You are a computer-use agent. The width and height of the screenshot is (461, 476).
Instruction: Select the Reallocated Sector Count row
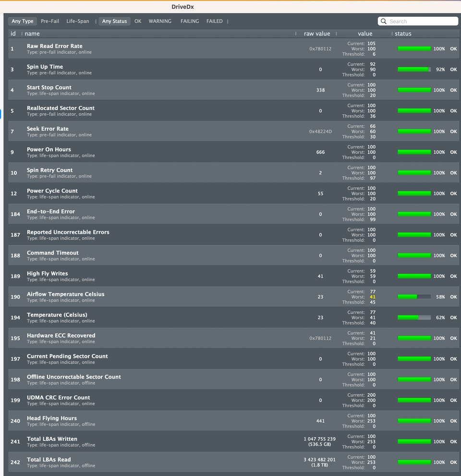point(233,111)
